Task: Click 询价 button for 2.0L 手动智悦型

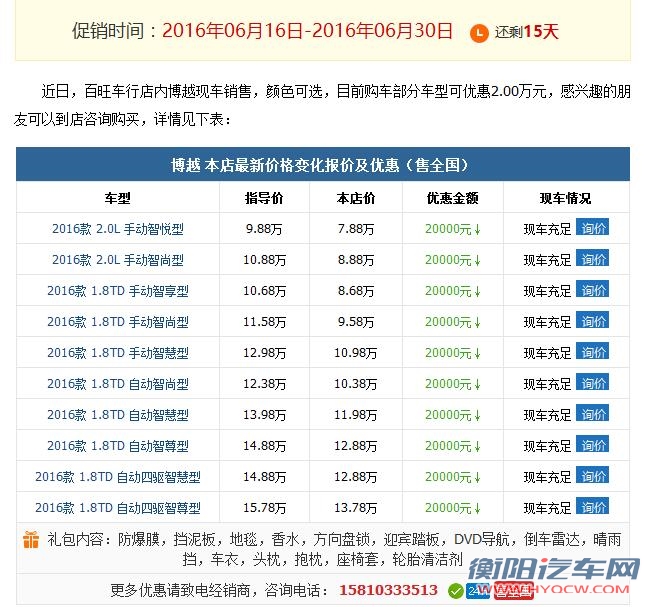Action: [x=592, y=228]
